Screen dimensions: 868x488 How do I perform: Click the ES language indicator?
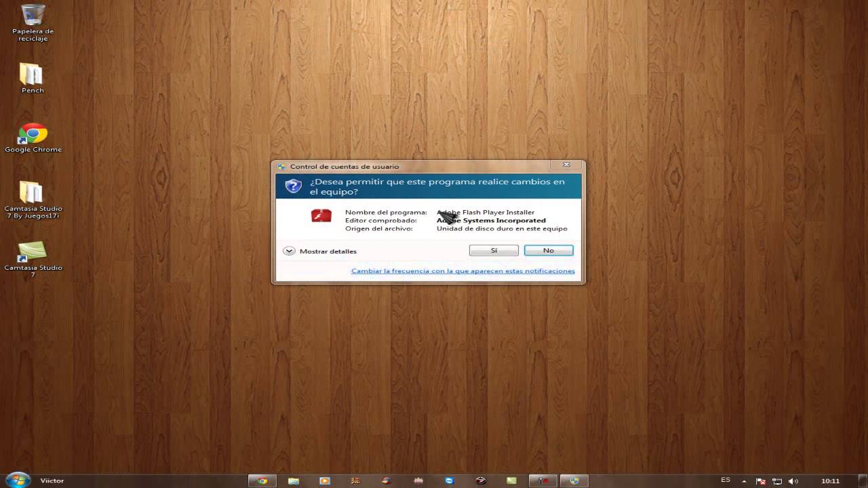[x=726, y=480]
